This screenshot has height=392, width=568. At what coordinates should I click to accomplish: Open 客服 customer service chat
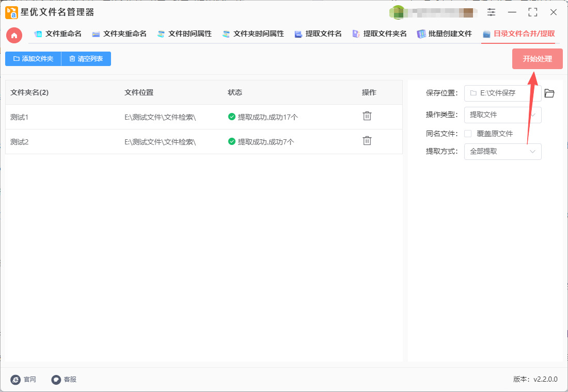[56, 380]
